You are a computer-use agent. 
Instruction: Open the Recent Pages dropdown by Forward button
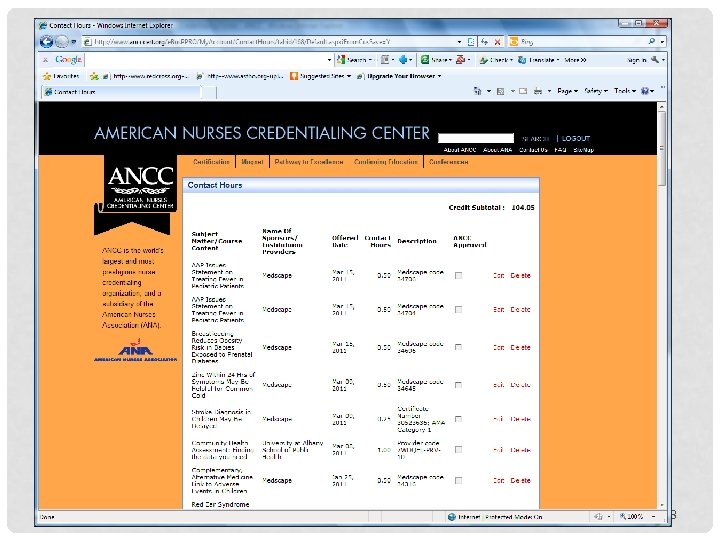pyautogui.click(x=73, y=42)
